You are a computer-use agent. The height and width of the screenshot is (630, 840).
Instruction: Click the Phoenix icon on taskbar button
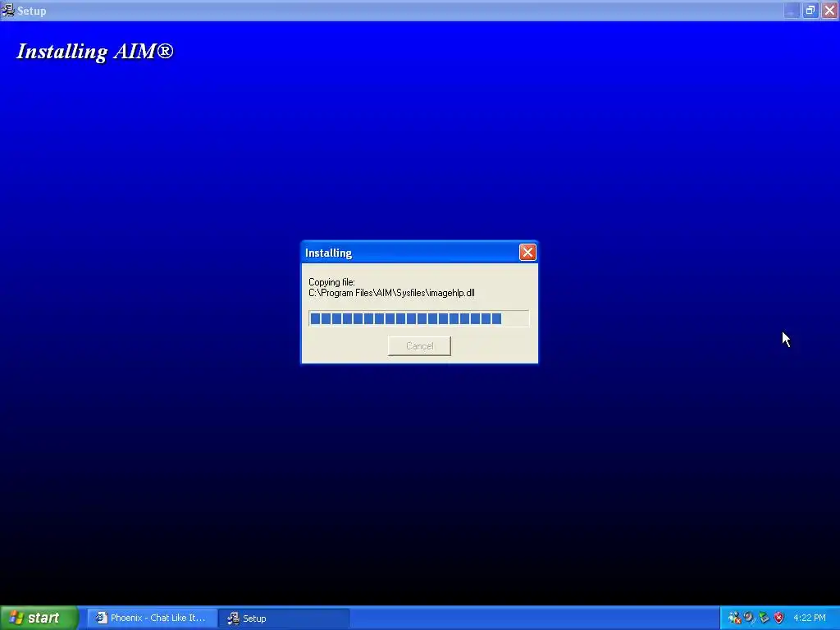tap(101, 618)
